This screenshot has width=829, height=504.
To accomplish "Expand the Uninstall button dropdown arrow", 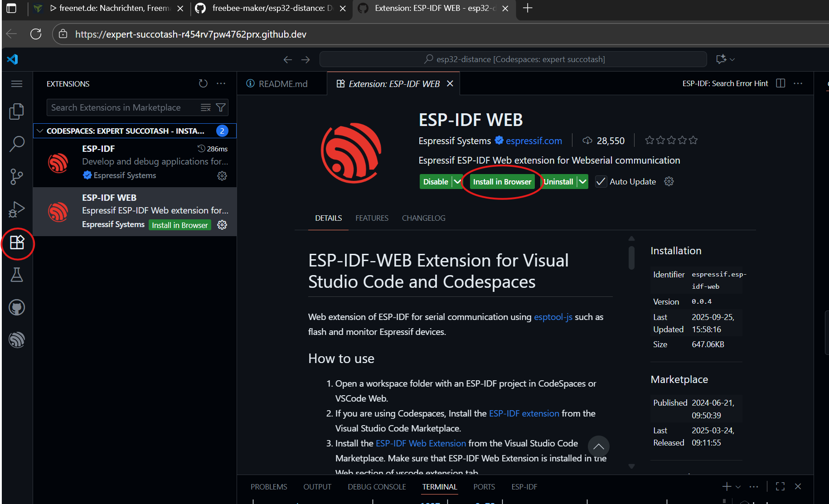I will click(582, 182).
